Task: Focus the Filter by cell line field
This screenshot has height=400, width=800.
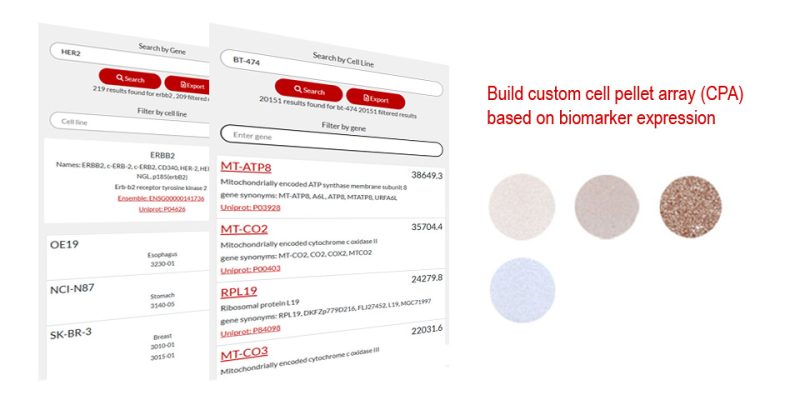Action: pos(130,125)
